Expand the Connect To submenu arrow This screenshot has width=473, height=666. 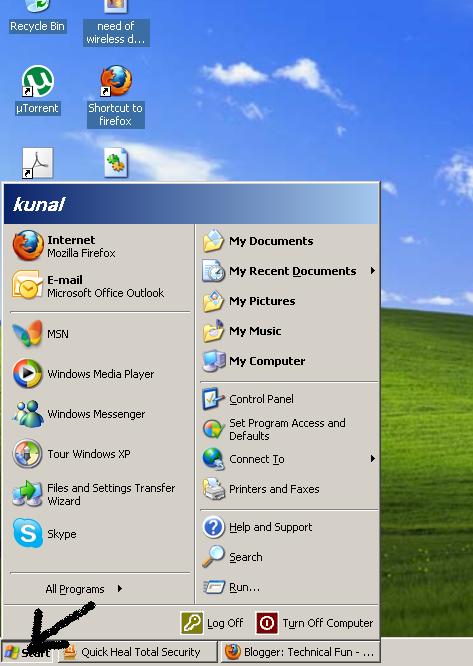click(x=372, y=459)
